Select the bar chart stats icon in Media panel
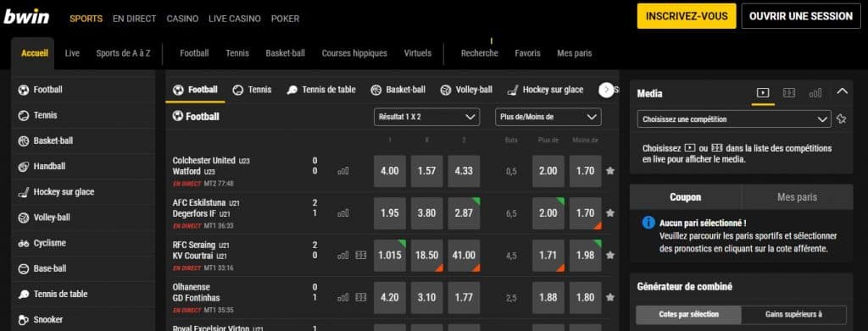 click(x=815, y=93)
